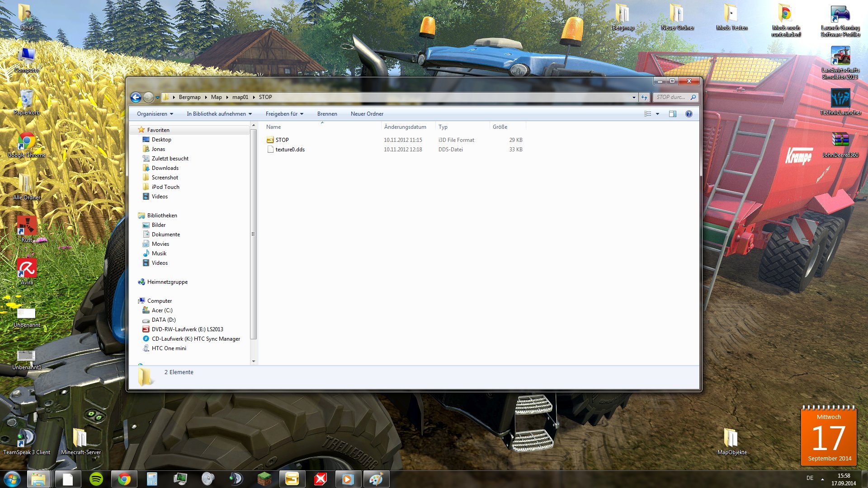Select the texture0.dds file
This screenshot has width=868, height=488.
290,150
